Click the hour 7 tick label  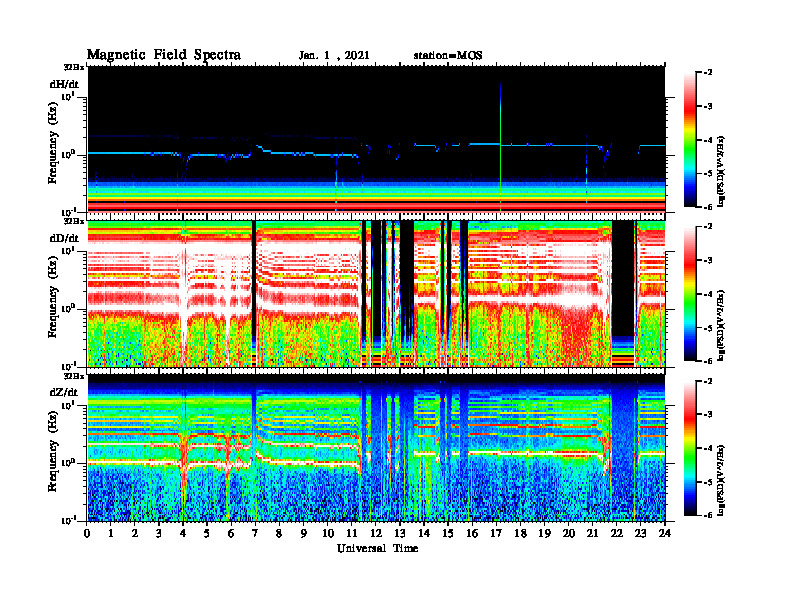(x=255, y=534)
